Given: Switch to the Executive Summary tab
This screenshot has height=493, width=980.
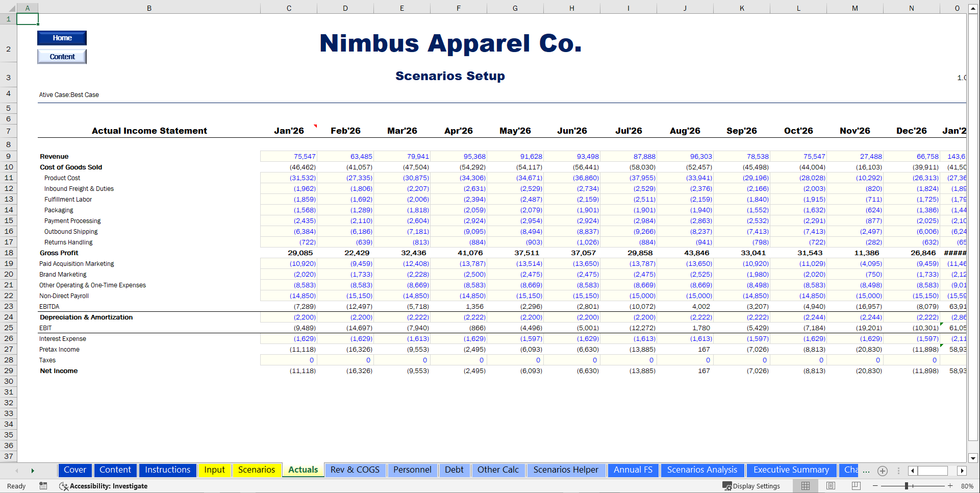Looking at the screenshot, I should (791, 470).
